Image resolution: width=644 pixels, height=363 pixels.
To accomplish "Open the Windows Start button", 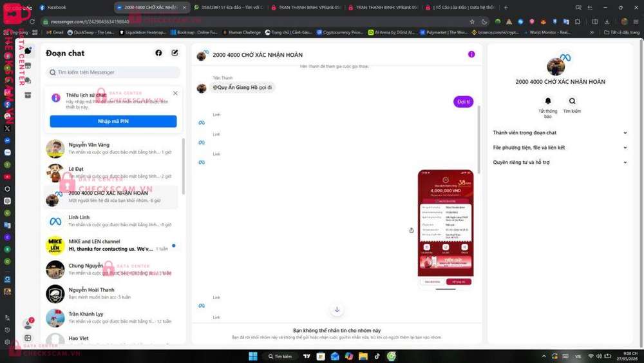I will 253,356.
